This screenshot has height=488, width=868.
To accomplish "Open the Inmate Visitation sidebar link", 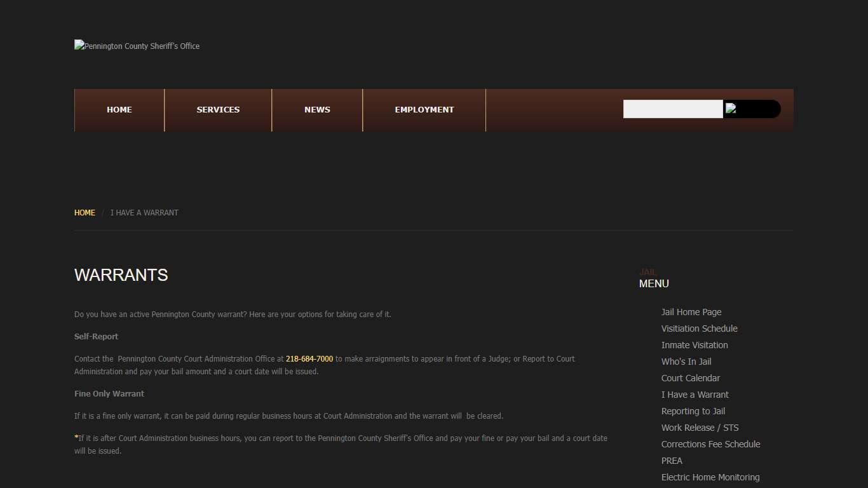I will (694, 345).
